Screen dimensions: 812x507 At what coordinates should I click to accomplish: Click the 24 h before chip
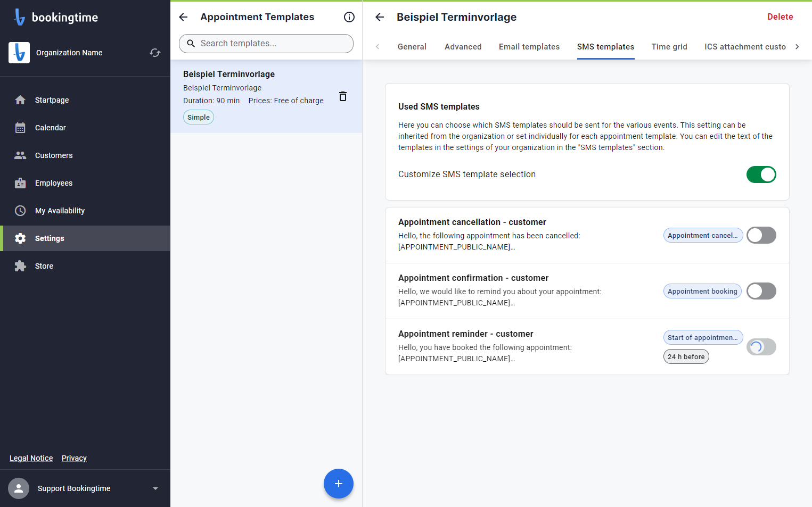[686, 356]
